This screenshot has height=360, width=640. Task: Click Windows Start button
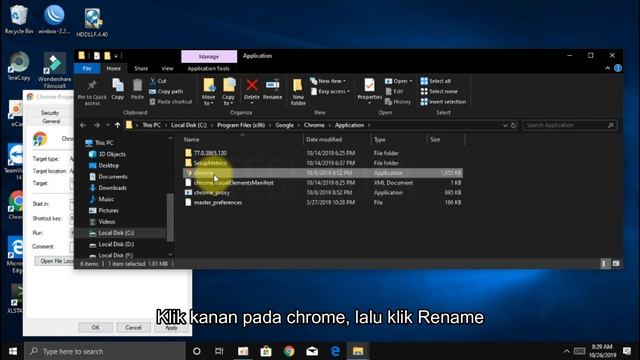pyautogui.click(x=13, y=351)
